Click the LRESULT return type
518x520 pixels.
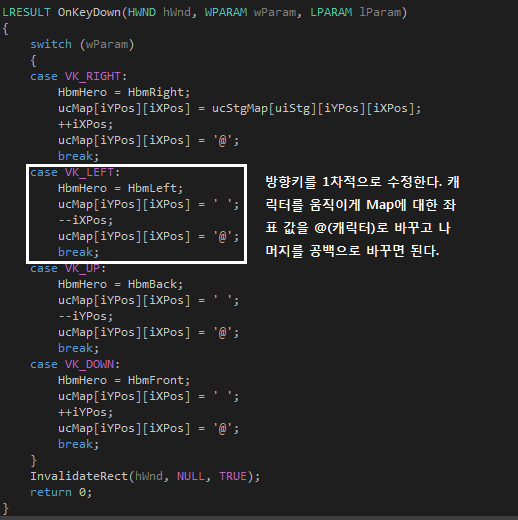pyautogui.click(x=26, y=12)
